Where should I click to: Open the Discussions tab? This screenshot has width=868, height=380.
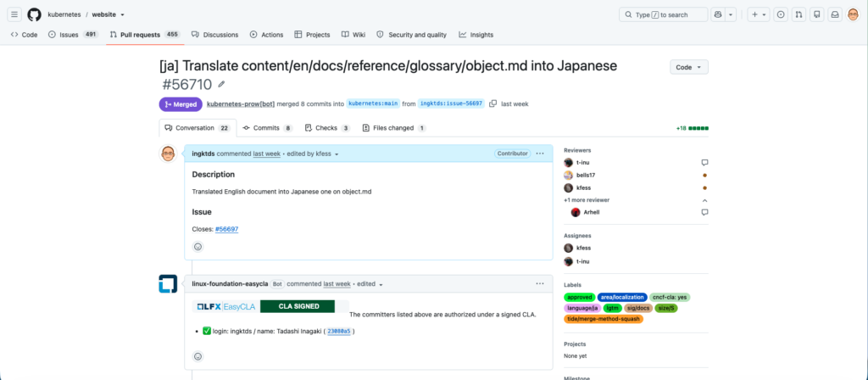(214, 34)
